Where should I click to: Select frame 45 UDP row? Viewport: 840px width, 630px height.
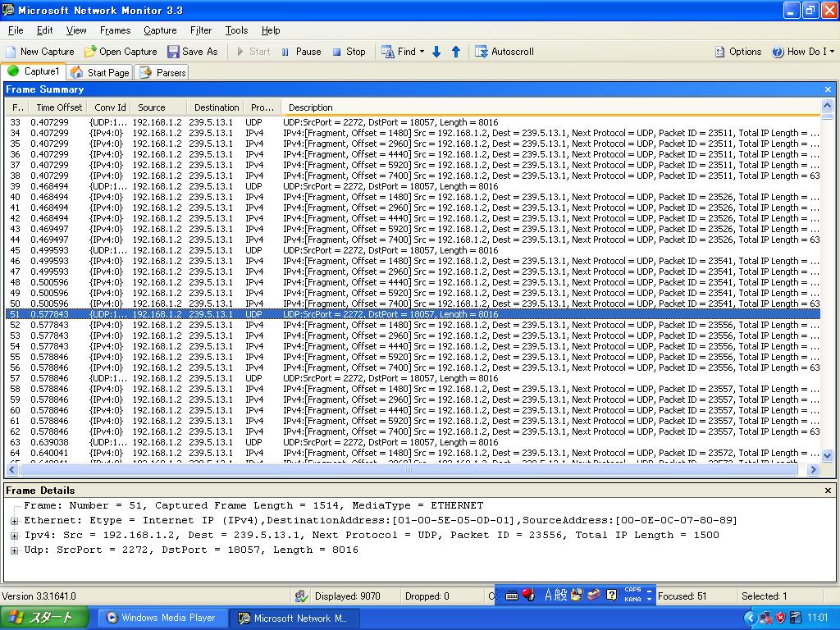[x=413, y=250]
